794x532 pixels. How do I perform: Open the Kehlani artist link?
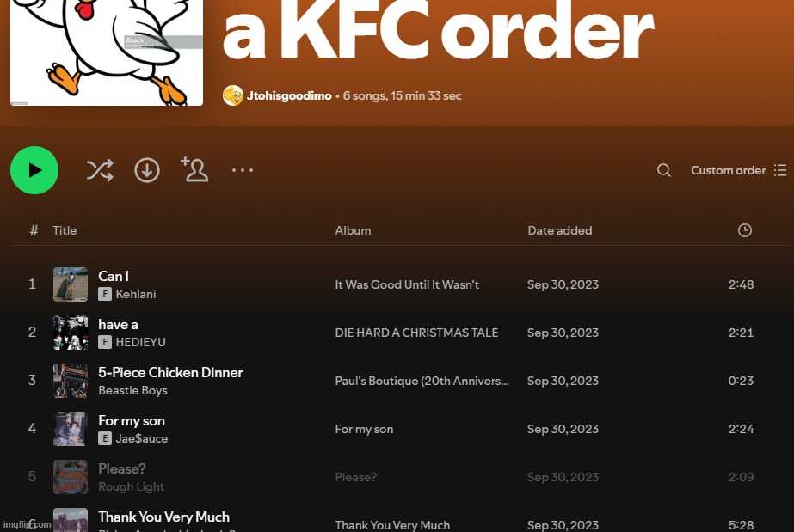[136, 294]
